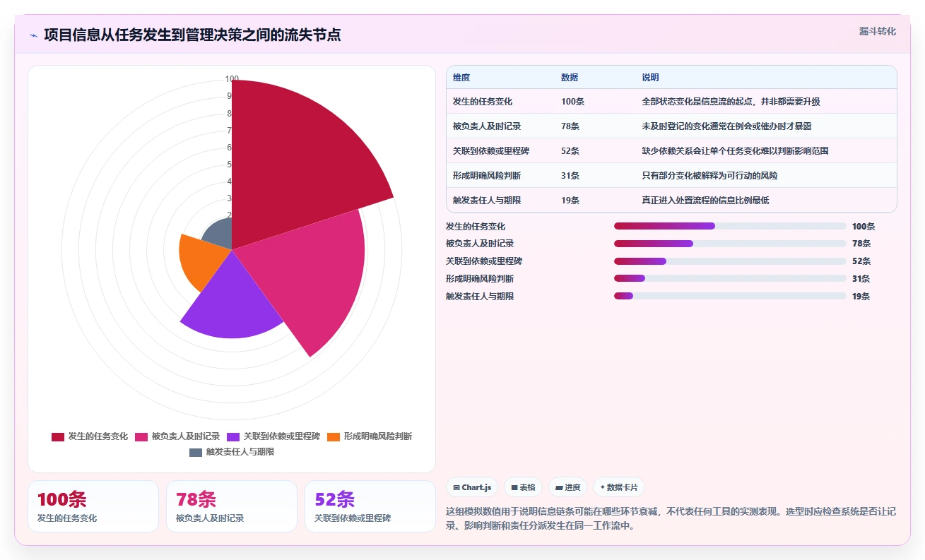Click the 漏斗转化 label
The image size is (925, 560).
pos(877,32)
